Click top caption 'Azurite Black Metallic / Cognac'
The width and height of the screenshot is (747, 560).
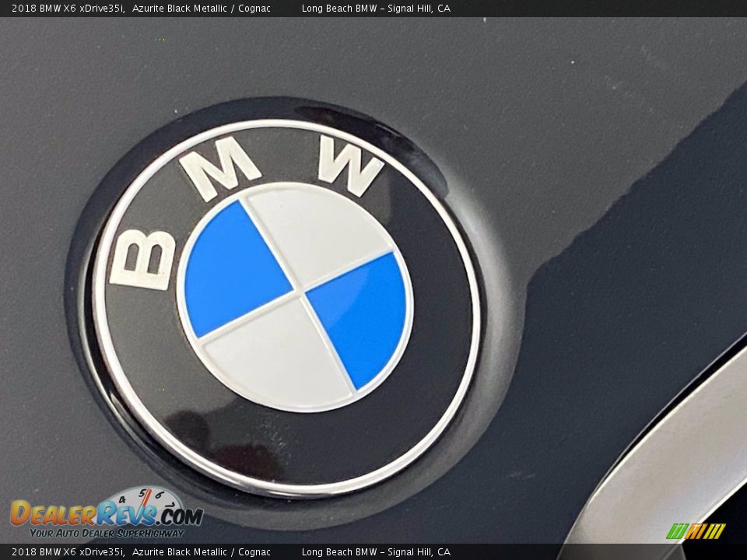pyautogui.click(x=202, y=8)
